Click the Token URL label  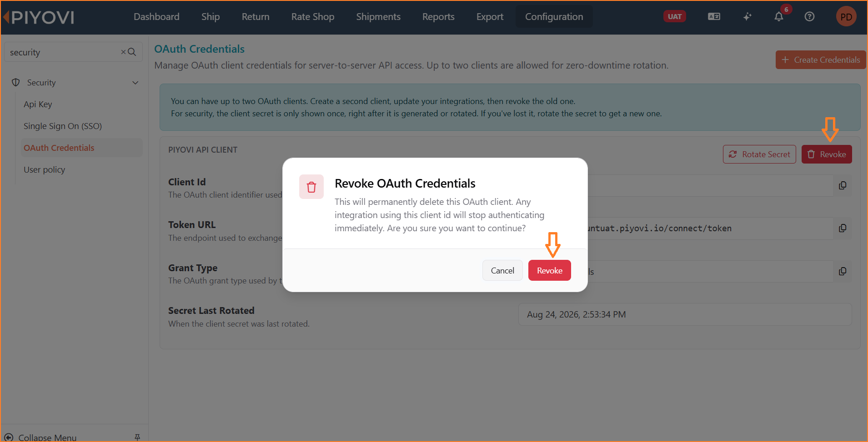click(x=192, y=224)
